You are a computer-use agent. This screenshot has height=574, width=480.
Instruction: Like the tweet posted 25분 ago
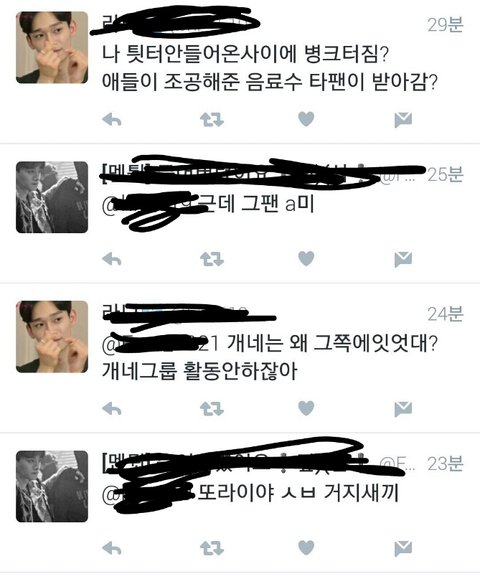click(x=306, y=258)
